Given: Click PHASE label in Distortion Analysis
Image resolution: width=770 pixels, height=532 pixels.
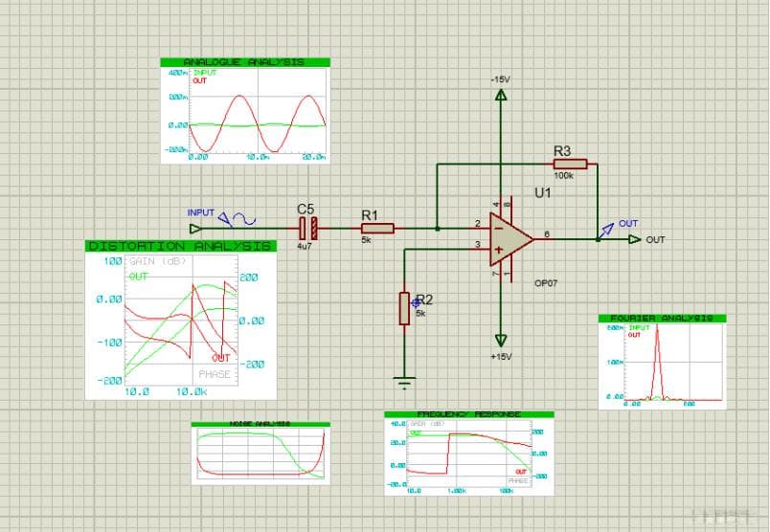Looking at the screenshot, I should (215, 374).
